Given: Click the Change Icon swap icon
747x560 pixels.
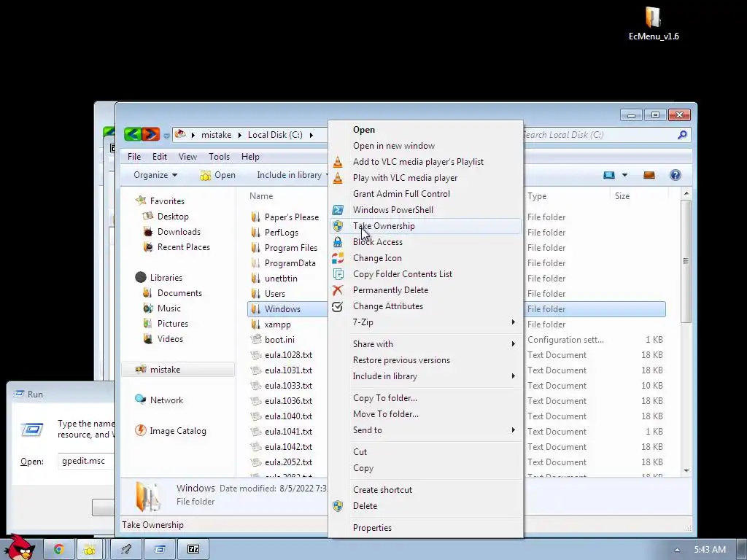Looking at the screenshot, I should click(x=338, y=258).
